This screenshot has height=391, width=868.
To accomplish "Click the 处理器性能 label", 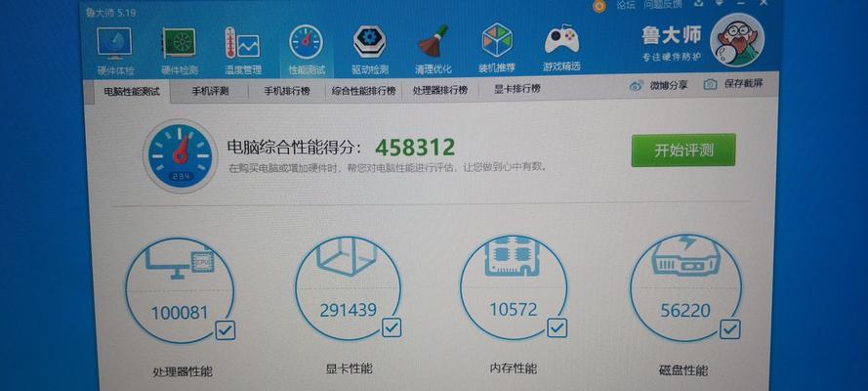I will click(183, 371).
